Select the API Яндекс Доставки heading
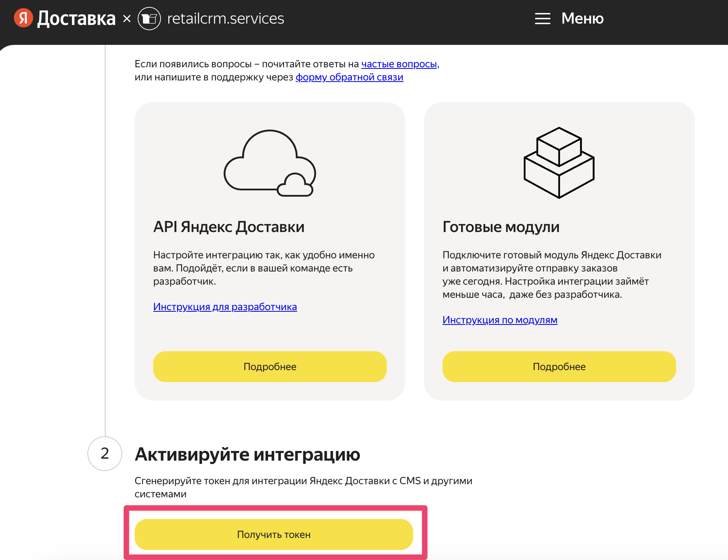This screenshot has width=728, height=560. (229, 227)
